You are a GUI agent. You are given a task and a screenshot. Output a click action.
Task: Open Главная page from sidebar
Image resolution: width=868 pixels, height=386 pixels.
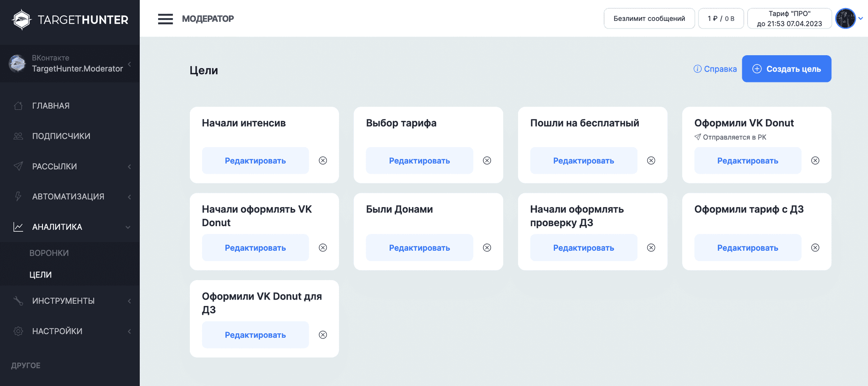point(51,106)
